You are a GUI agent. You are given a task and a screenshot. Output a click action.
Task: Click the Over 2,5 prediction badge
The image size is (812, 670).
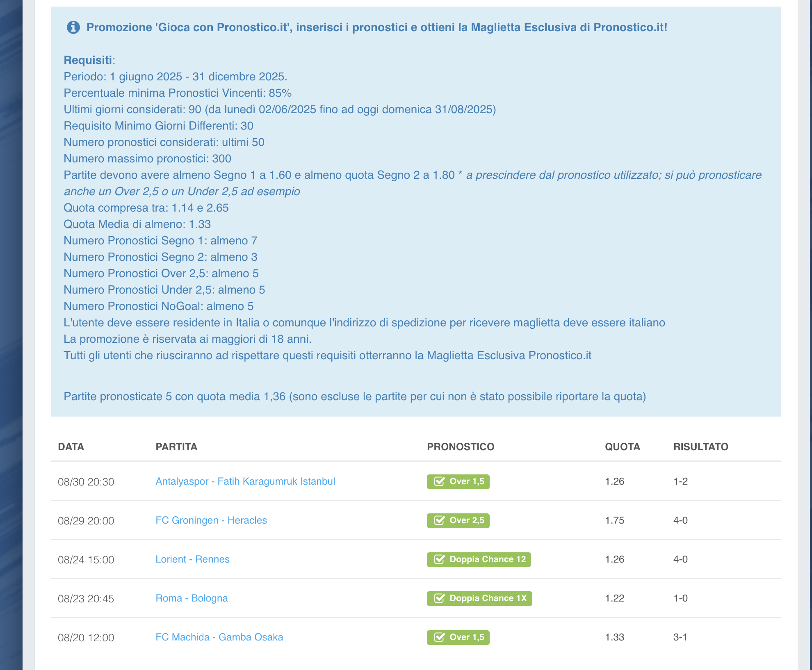point(458,520)
